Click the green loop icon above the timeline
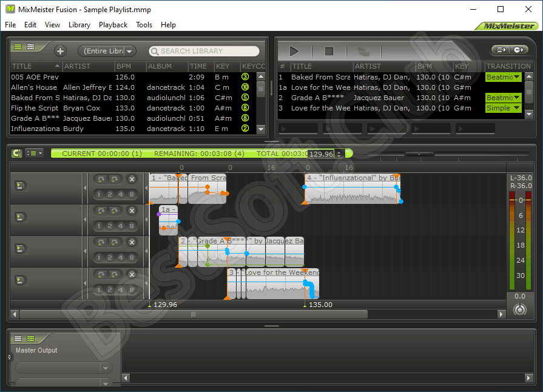The image size is (543, 392). click(x=17, y=154)
